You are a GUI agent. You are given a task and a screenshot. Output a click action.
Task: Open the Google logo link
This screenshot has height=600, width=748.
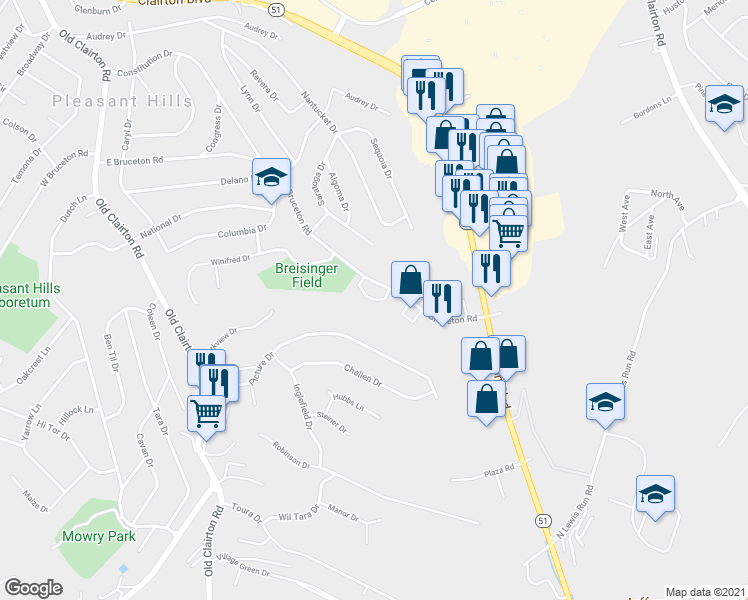pos(33,588)
